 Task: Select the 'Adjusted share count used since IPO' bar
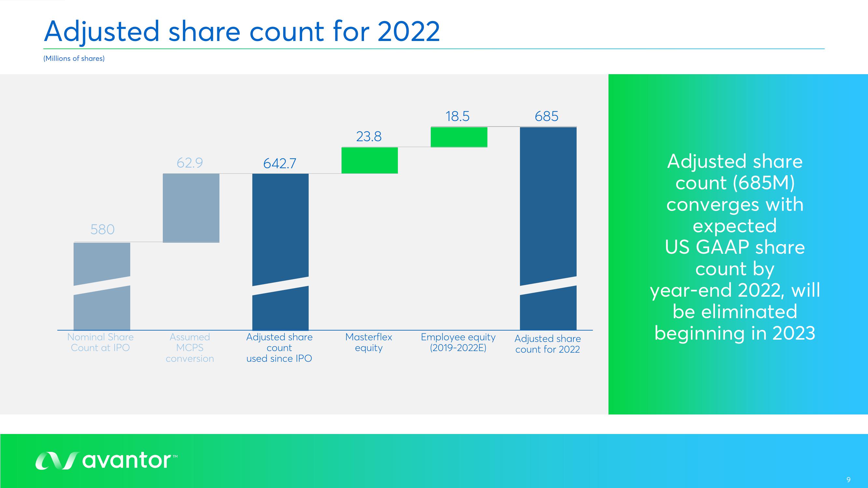click(280, 252)
